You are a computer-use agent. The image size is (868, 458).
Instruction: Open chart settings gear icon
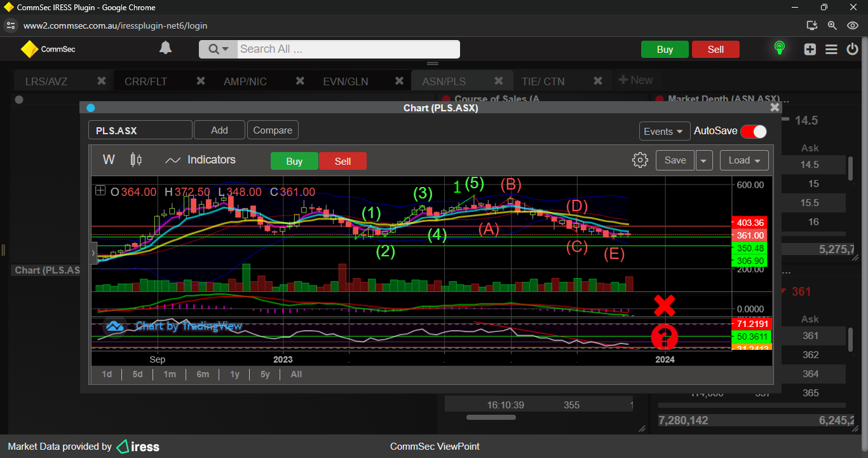click(640, 160)
